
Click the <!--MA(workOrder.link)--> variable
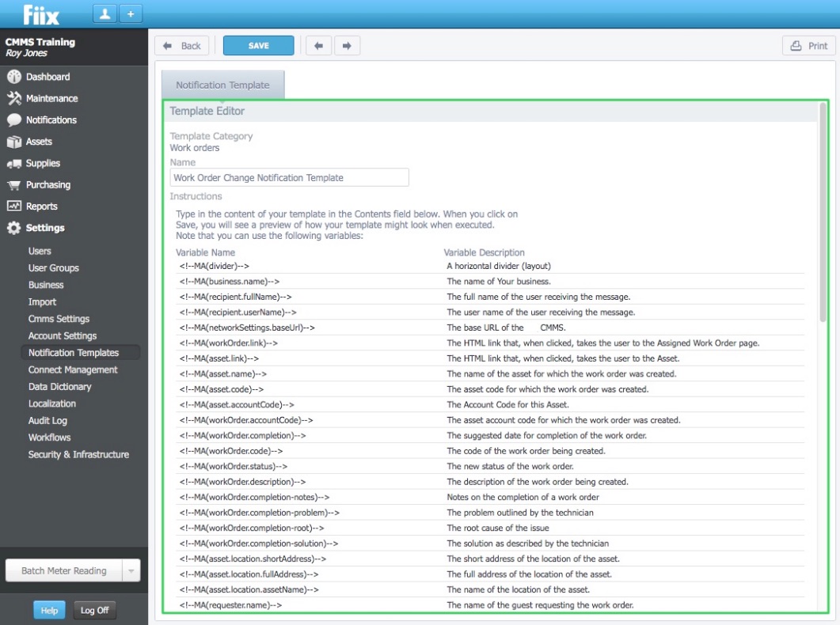[229, 343]
